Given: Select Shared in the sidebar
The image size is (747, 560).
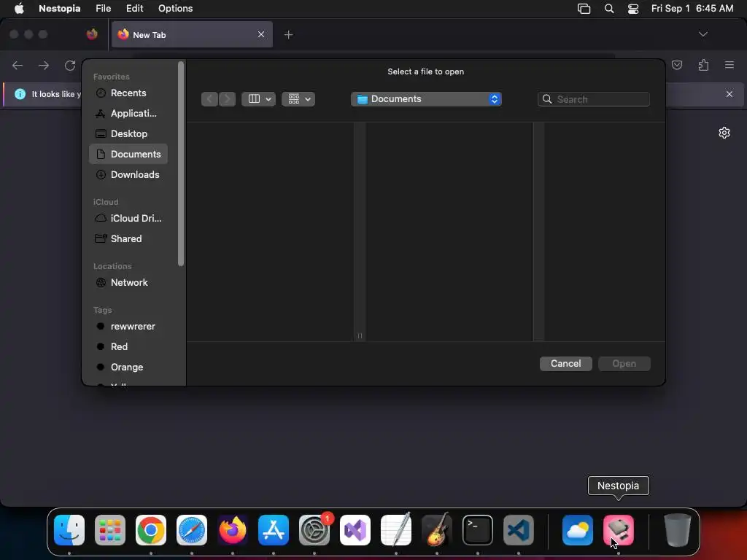Looking at the screenshot, I should (x=128, y=238).
